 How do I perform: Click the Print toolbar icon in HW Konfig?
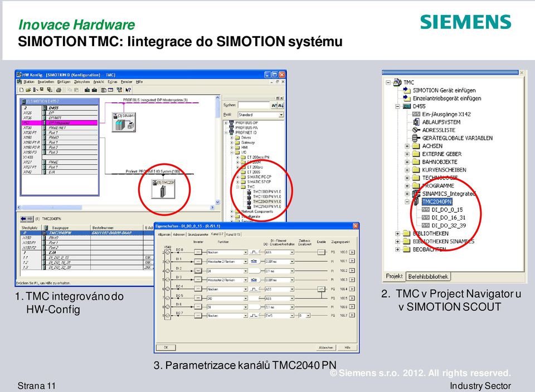point(59,90)
